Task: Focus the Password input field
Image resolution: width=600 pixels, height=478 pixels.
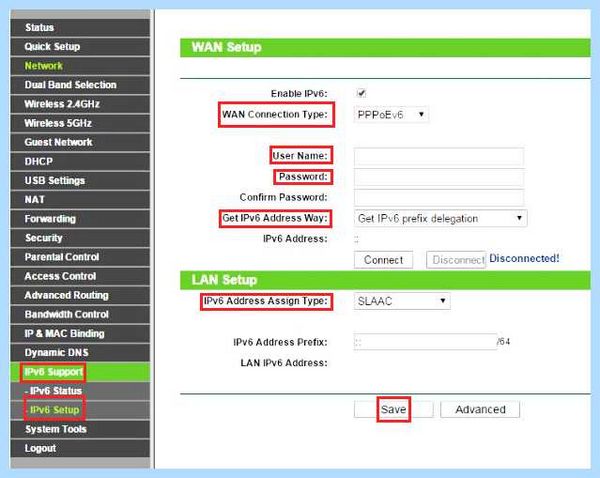Action: [439, 177]
